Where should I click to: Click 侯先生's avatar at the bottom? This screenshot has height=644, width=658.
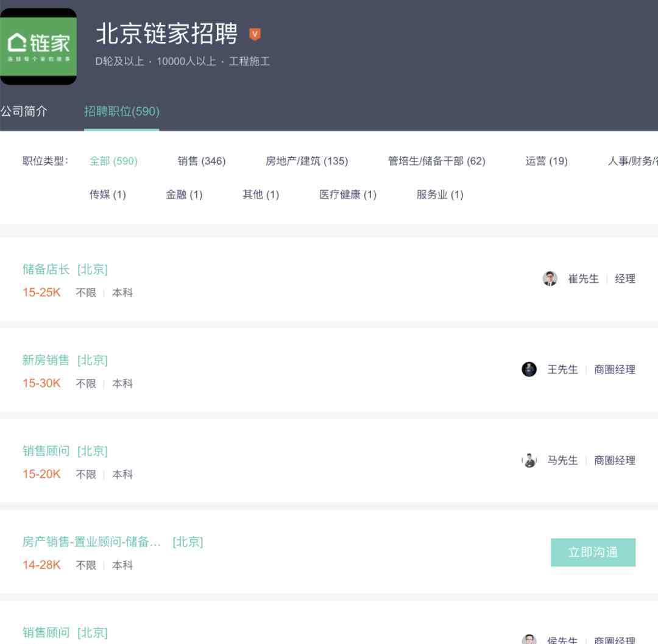point(529,639)
